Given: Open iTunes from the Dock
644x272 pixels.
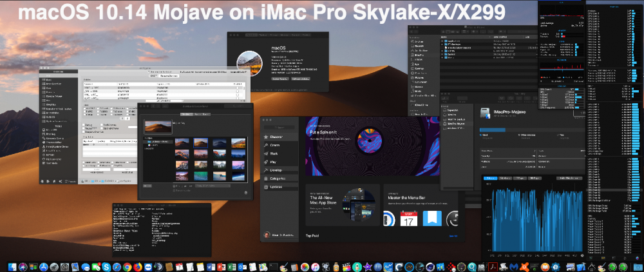Looking at the screenshot, I should pos(315,267).
